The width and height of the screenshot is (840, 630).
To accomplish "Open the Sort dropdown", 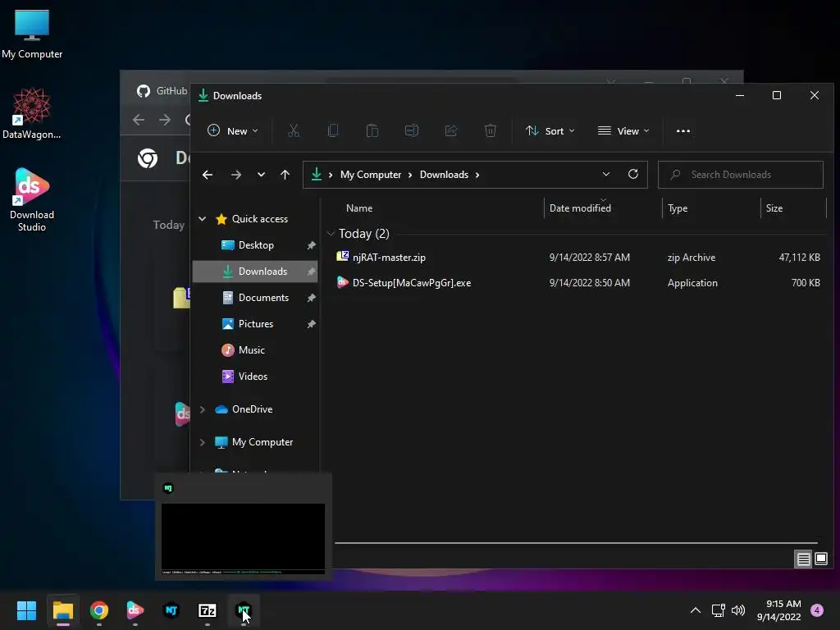I will pyautogui.click(x=550, y=130).
